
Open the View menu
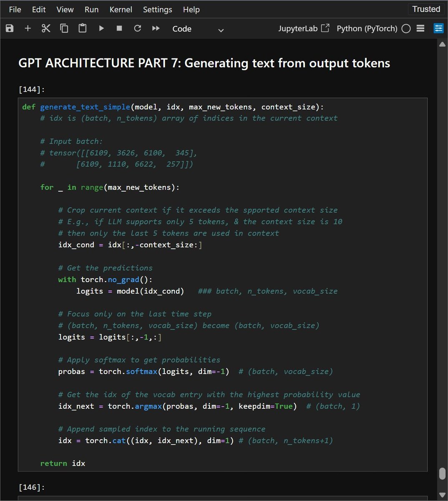65,9
